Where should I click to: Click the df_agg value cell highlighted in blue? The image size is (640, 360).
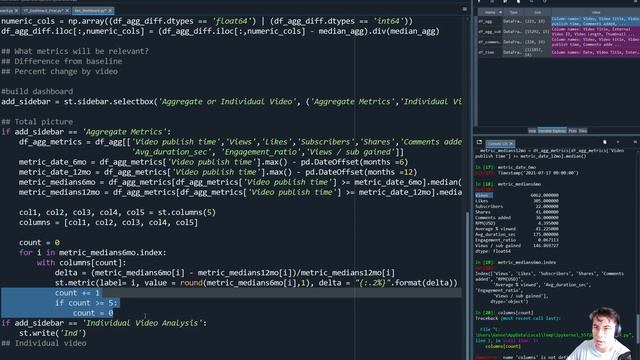(596, 21)
